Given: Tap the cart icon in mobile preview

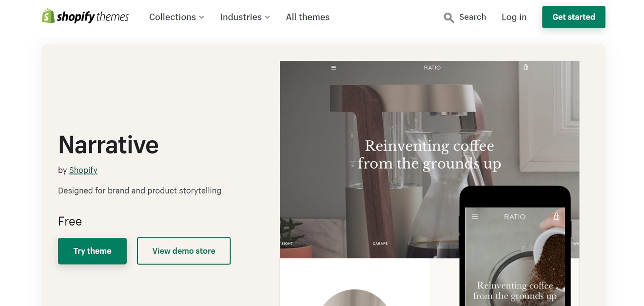Looking at the screenshot, I should (x=557, y=216).
